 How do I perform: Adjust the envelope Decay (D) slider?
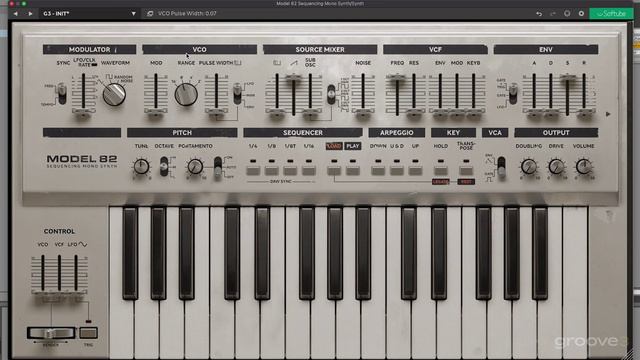(551, 112)
